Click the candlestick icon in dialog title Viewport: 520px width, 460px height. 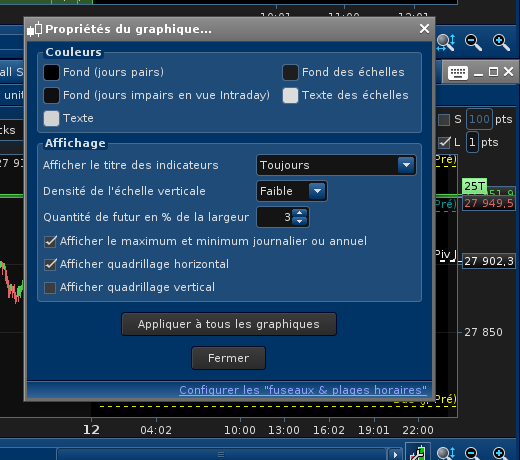pos(35,29)
